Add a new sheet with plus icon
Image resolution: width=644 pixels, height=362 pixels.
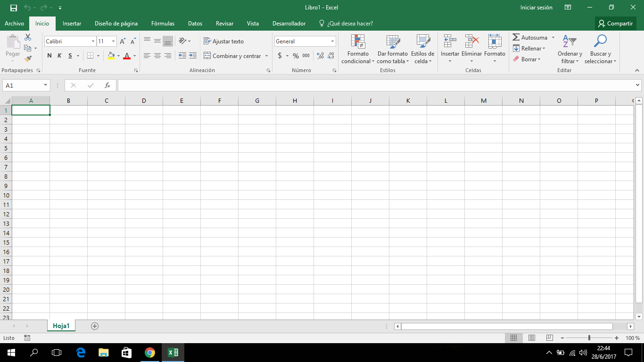click(95, 326)
